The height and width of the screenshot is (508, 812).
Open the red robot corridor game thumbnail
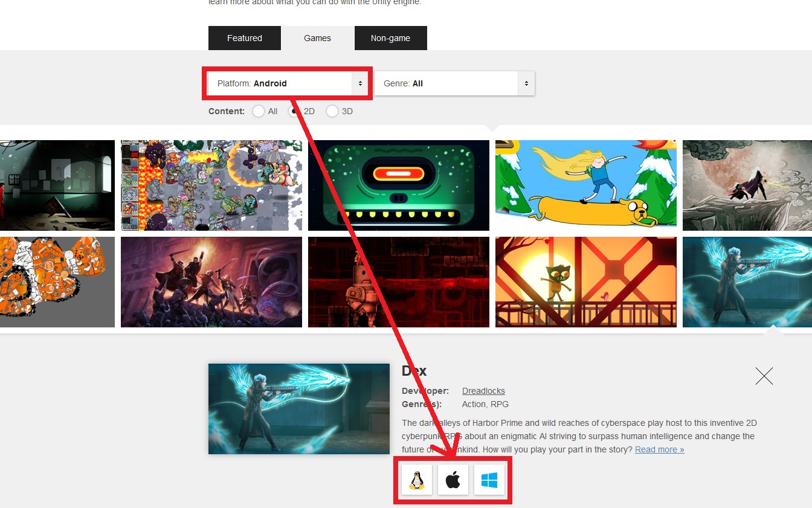tap(399, 282)
